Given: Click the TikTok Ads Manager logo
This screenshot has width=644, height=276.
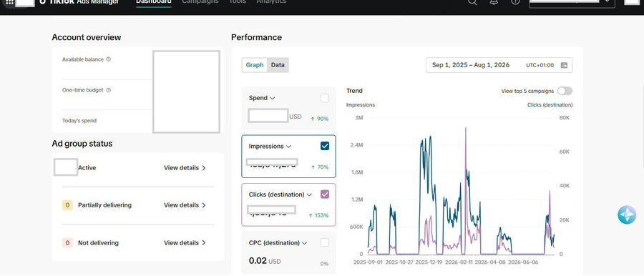Looking at the screenshot, I should [79, 2].
